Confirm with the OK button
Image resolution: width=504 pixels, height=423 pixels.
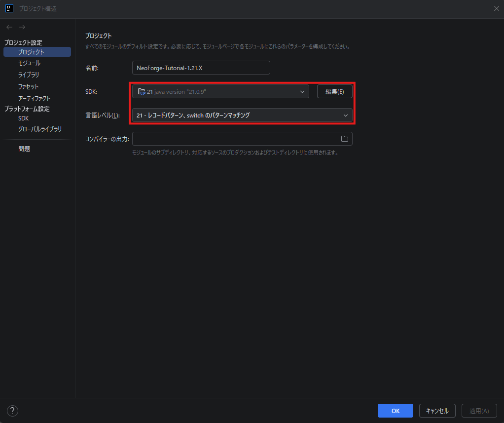395,411
